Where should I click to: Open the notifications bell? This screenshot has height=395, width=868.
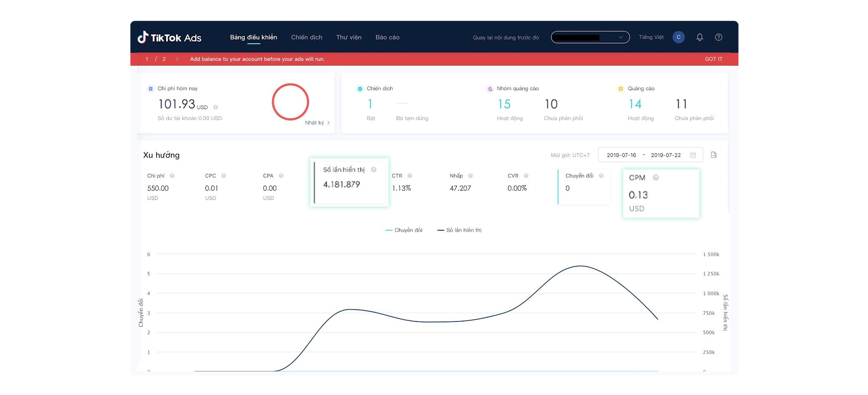pyautogui.click(x=699, y=38)
